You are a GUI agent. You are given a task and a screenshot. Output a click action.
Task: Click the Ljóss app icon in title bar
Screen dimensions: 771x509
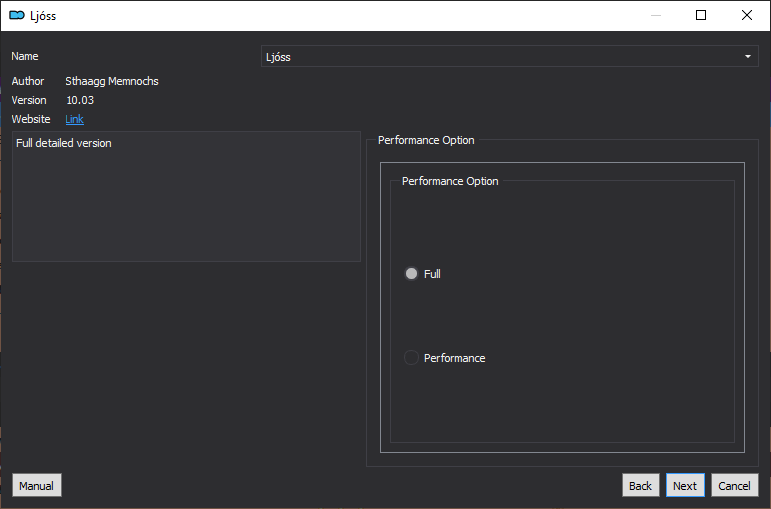point(17,15)
